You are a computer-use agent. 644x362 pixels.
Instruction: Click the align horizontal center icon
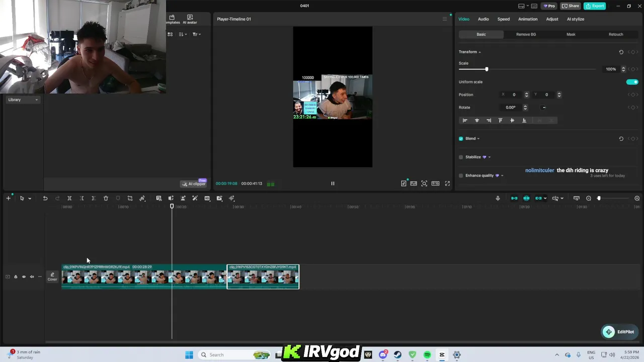[x=477, y=121]
